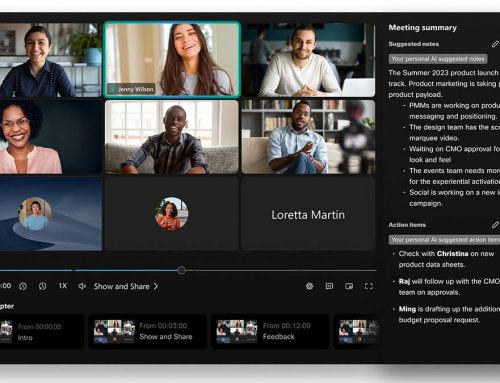The height and width of the screenshot is (383, 500).
Task: Enable picture-in-picture mode icon
Action: coord(349,286)
